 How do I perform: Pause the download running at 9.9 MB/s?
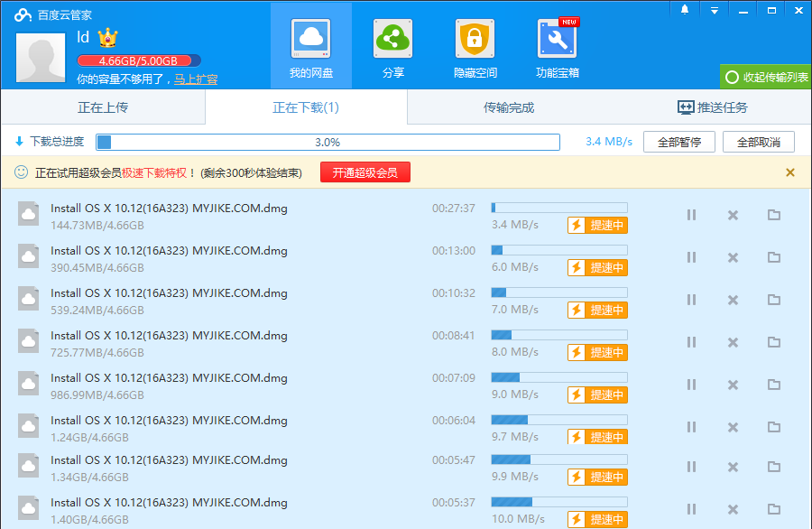(x=691, y=467)
